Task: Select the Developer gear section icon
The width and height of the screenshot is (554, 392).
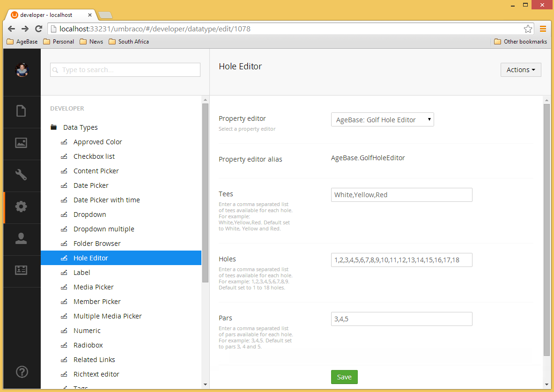Action: click(x=21, y=207)
